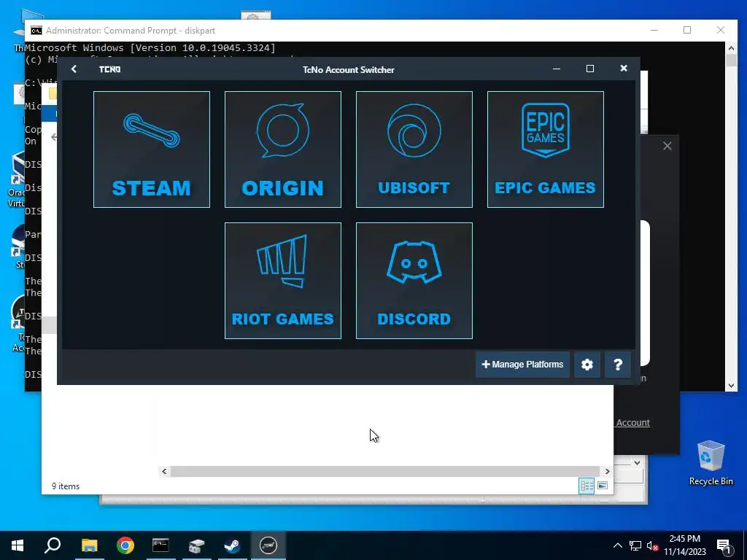Viewport: 747px width, 560px height.
Task: Minimize the Command Prompt window
Action: pos(654,30)
